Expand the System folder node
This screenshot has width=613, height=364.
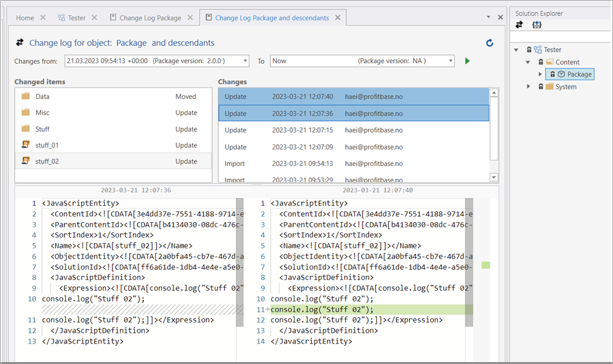pyautogui.click(x=528, y=87)
